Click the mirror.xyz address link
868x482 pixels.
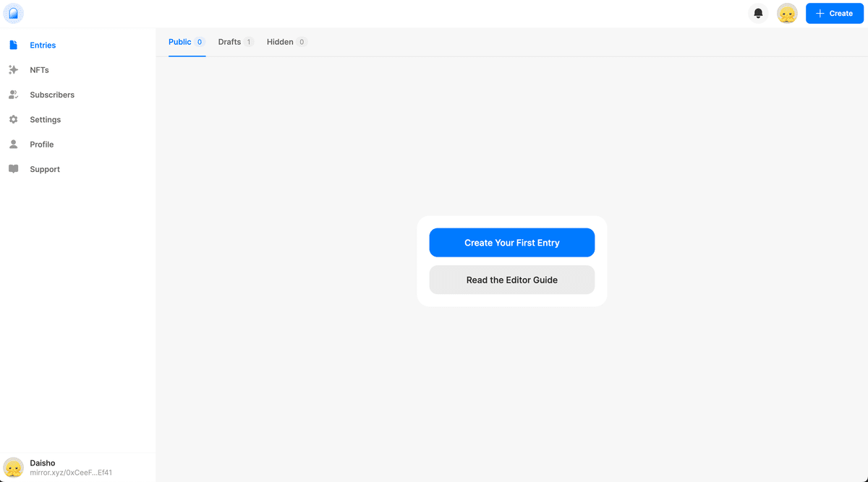click(x=70, y=472)
